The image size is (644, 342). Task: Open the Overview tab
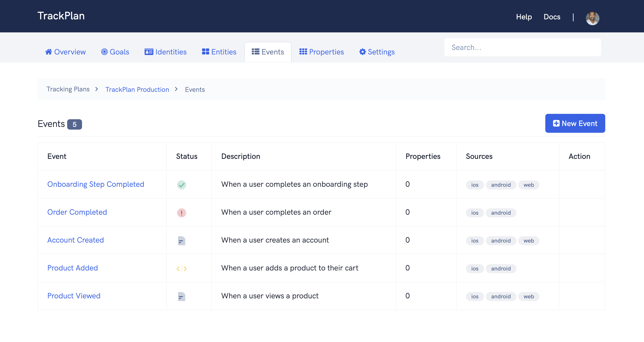[66, 52]
